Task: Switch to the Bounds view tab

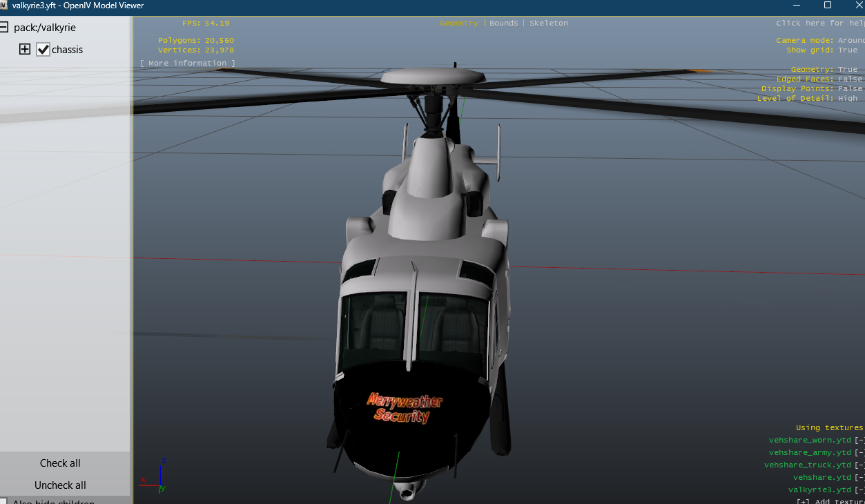Action: coord(503,23)
